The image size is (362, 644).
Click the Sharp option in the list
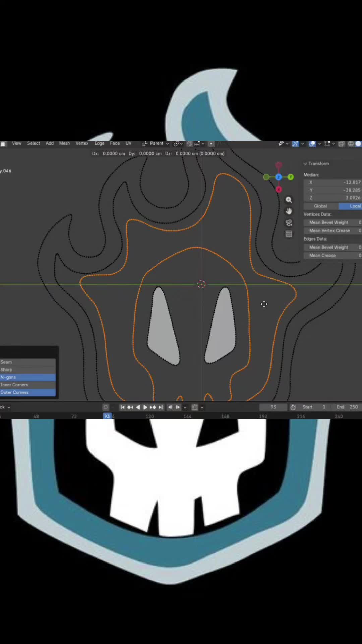coord(27,370)
